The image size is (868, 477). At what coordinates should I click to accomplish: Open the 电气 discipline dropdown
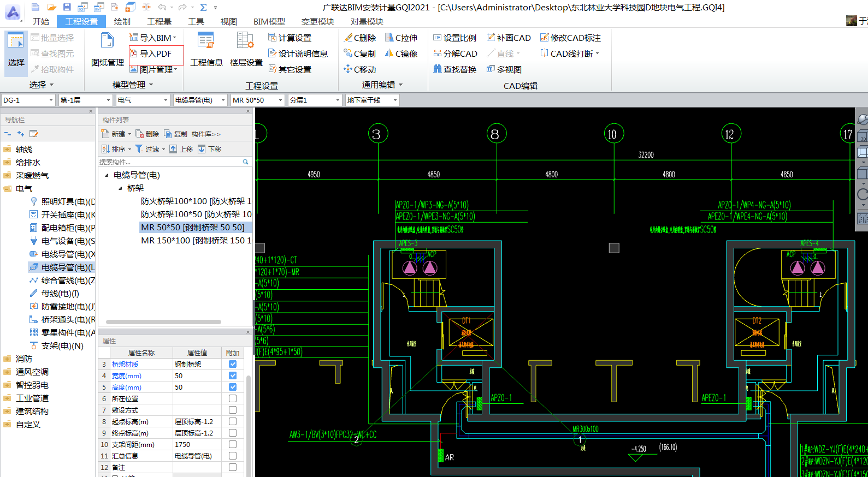pyautogui.click(x=142, y=100)
